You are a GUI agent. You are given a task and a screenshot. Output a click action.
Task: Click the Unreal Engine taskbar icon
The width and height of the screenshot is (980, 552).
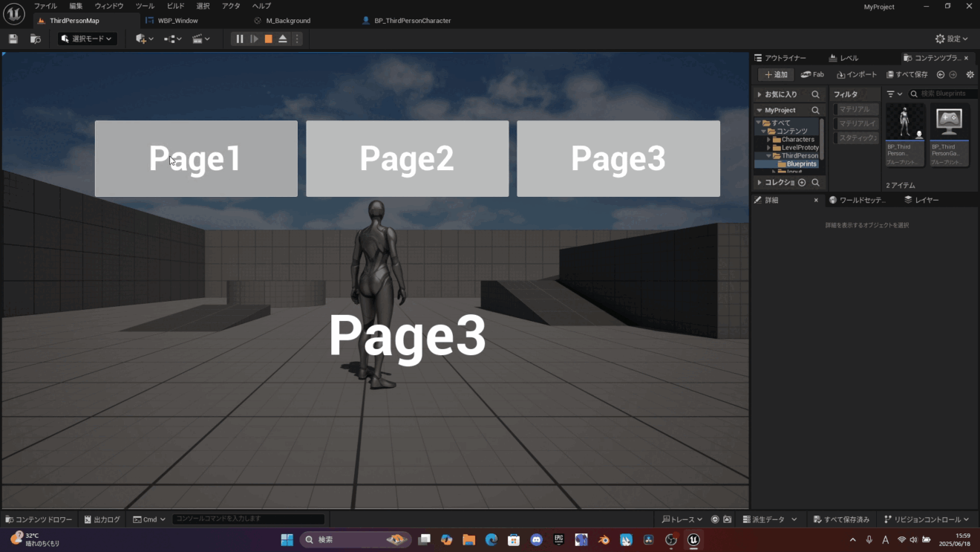[692, 539]
